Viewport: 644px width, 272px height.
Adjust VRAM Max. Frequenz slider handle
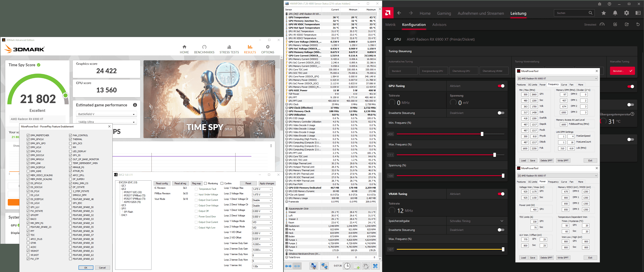[503, 249]
